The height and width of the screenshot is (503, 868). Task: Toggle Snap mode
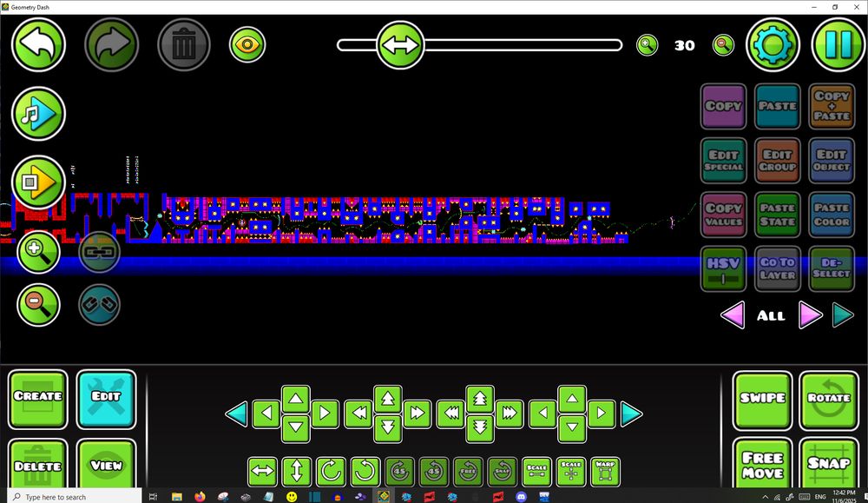tap(829, 464)
